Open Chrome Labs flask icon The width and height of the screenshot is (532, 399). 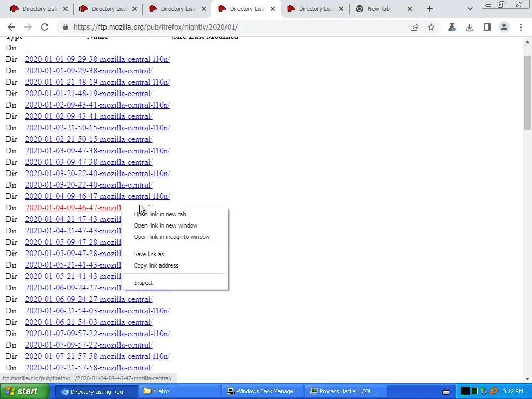(451, 27)
